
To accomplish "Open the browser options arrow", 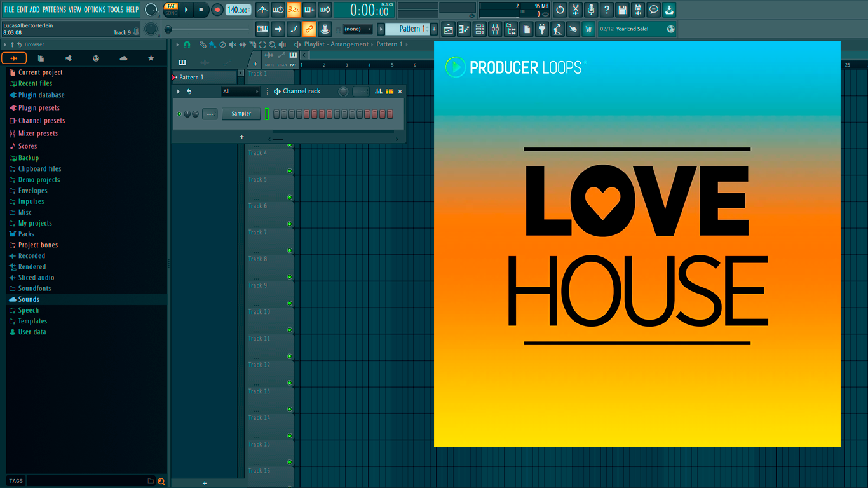I will [x=5, y=44].
